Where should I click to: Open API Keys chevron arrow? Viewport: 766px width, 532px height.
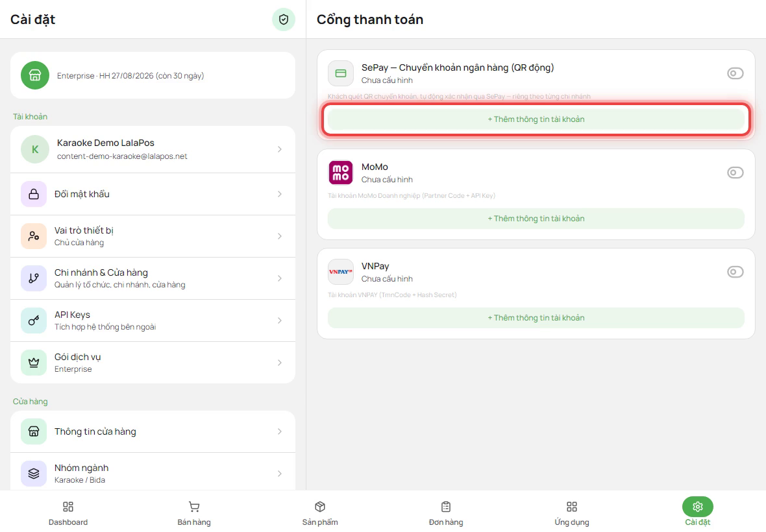[x=279, y=320]
